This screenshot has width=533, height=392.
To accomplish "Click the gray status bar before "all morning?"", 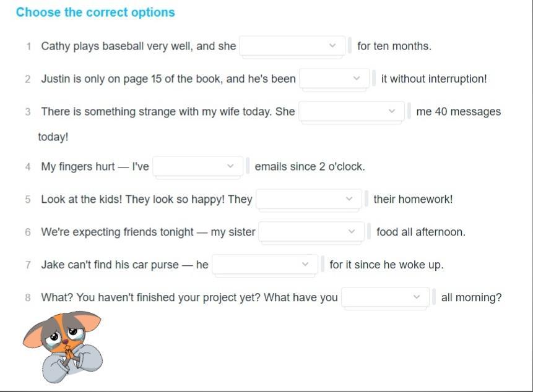I will click(x=434, y=297).
